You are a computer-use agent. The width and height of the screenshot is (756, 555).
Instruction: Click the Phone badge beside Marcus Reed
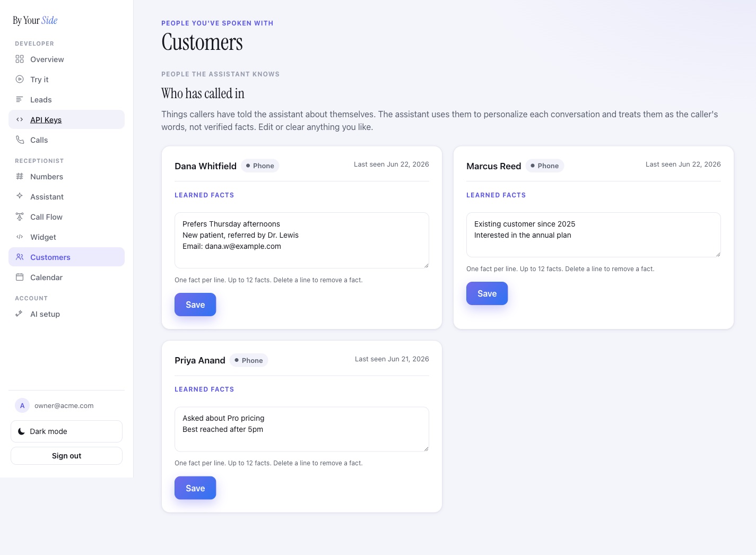(x=545, y=166)
